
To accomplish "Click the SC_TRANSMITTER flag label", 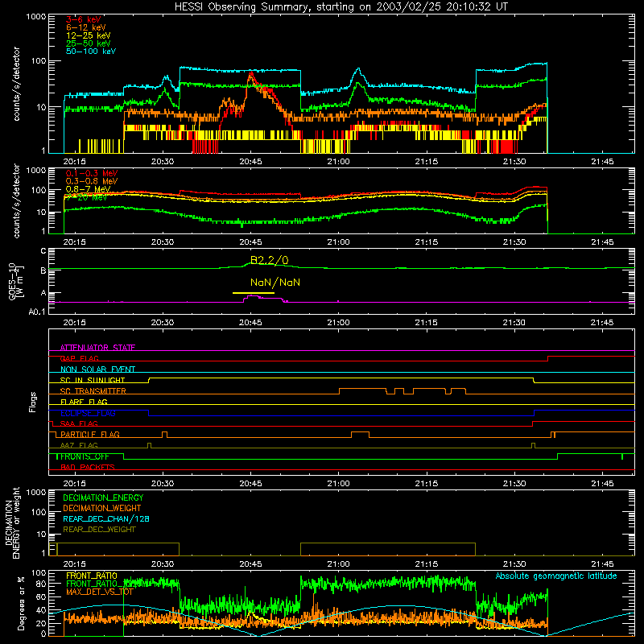I will [93, 390].
